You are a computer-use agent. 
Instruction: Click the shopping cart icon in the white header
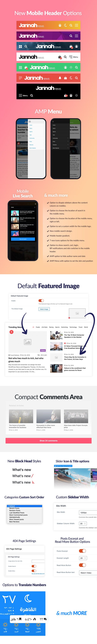pyautogui.click(x=60, y=57)
